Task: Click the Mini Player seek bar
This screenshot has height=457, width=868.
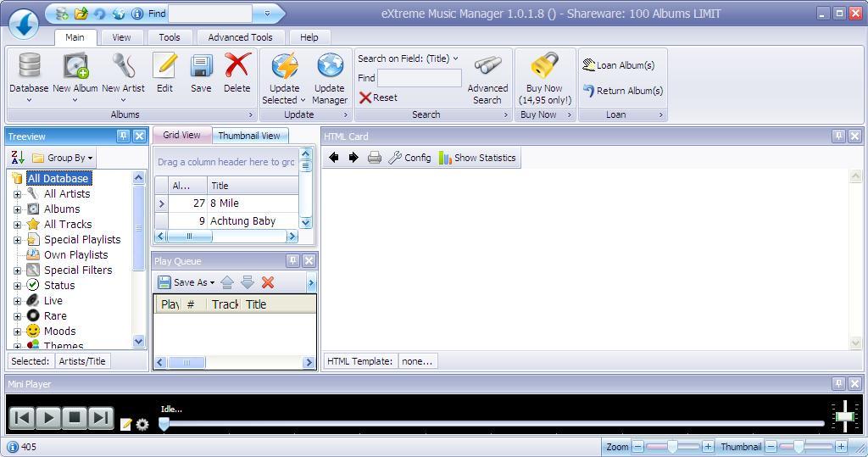Action: pos(492,424)
